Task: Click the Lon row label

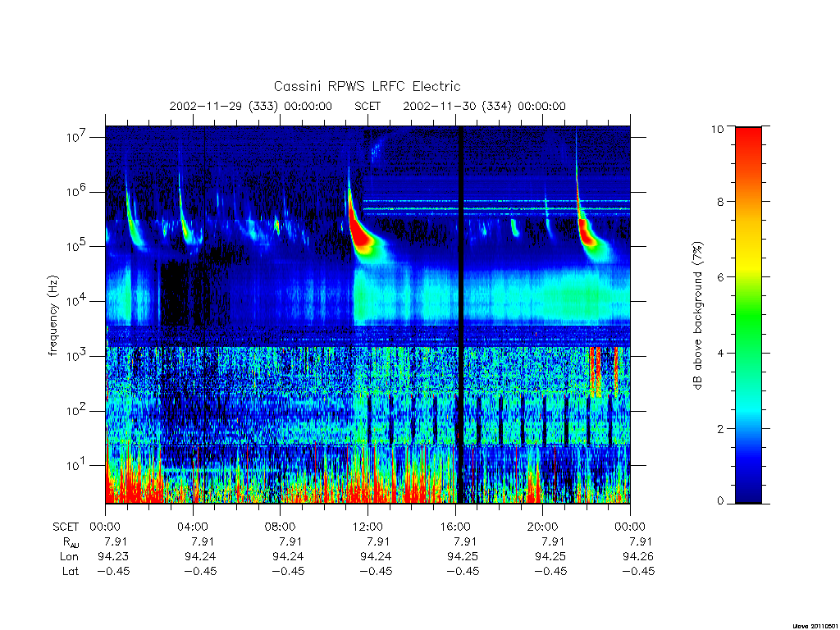Action: pos(69,557)
